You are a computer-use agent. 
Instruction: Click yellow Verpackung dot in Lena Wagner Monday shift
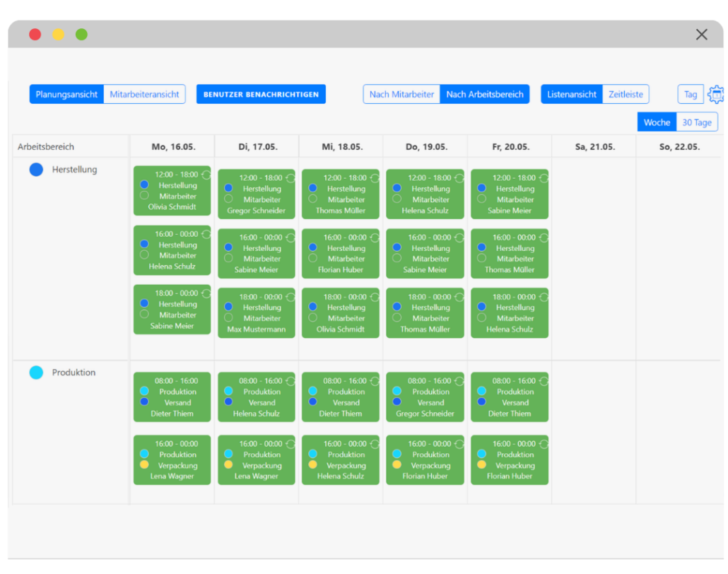click(x=144, y=464)
